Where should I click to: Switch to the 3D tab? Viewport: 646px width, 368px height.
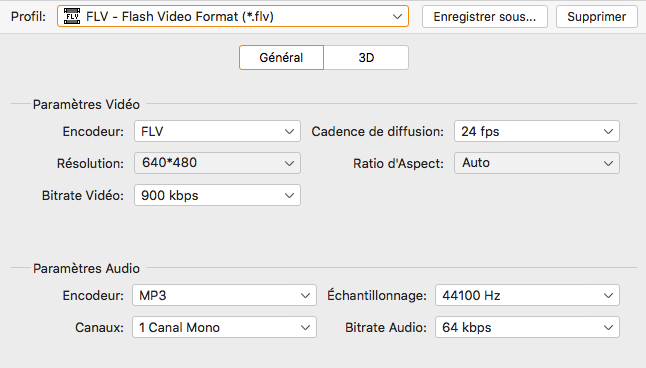pyautogui.click(x=366, y=58)
